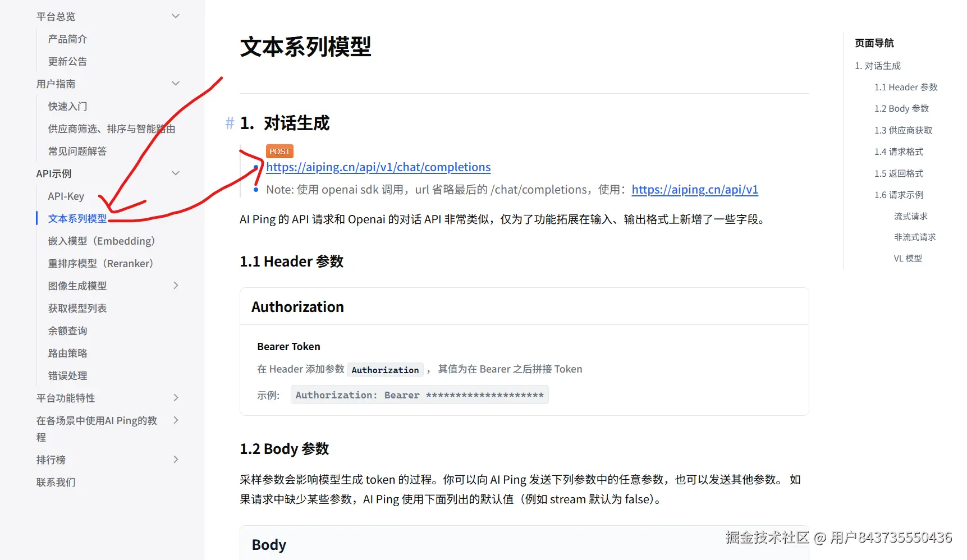Screen dimensions: 967x560
Task: Click the Body card title
Action: point(269,545)
